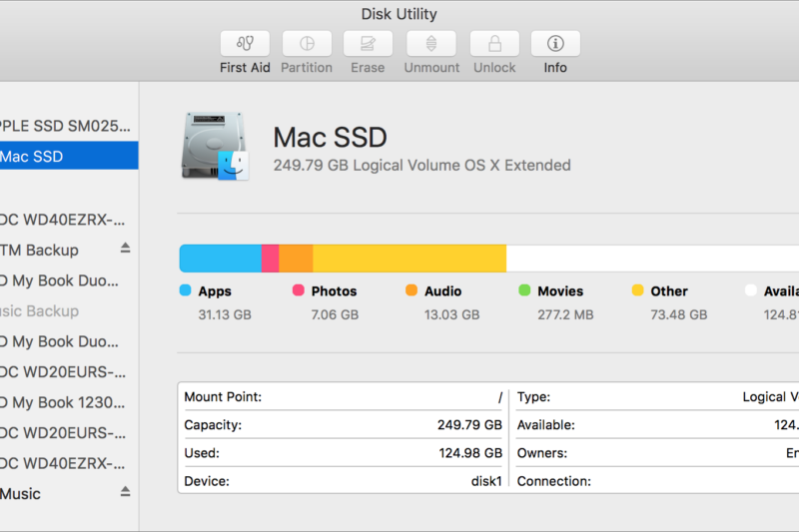Click the 249.79 GB Logical Volume subtitle
This screenshot has width=799, height=532.
click(x=421, y=166)
